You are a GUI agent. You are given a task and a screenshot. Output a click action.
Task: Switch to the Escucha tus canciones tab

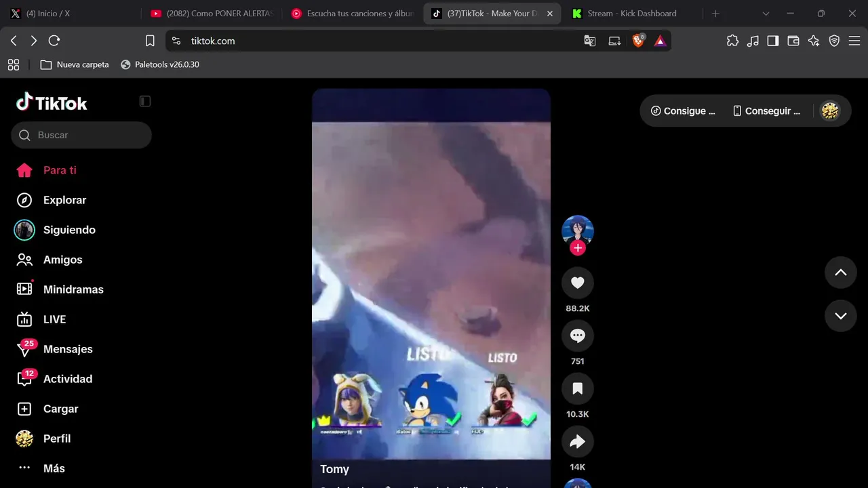coord(354,14)
